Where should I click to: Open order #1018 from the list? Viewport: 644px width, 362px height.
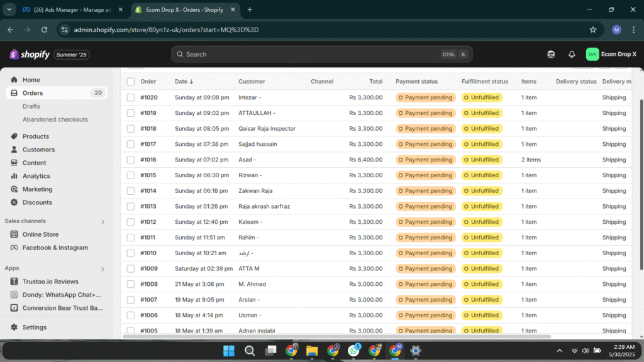(149, 129)
